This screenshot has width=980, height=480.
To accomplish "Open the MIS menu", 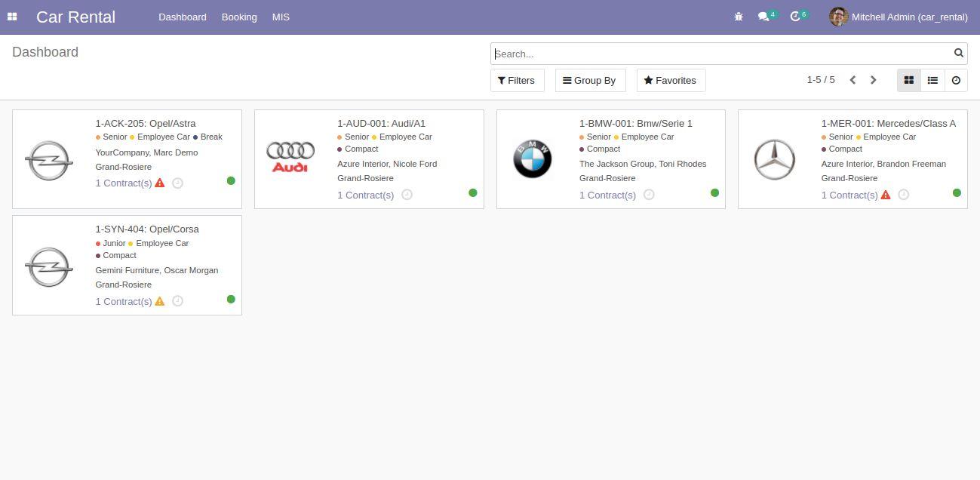I will coord(281,17).
